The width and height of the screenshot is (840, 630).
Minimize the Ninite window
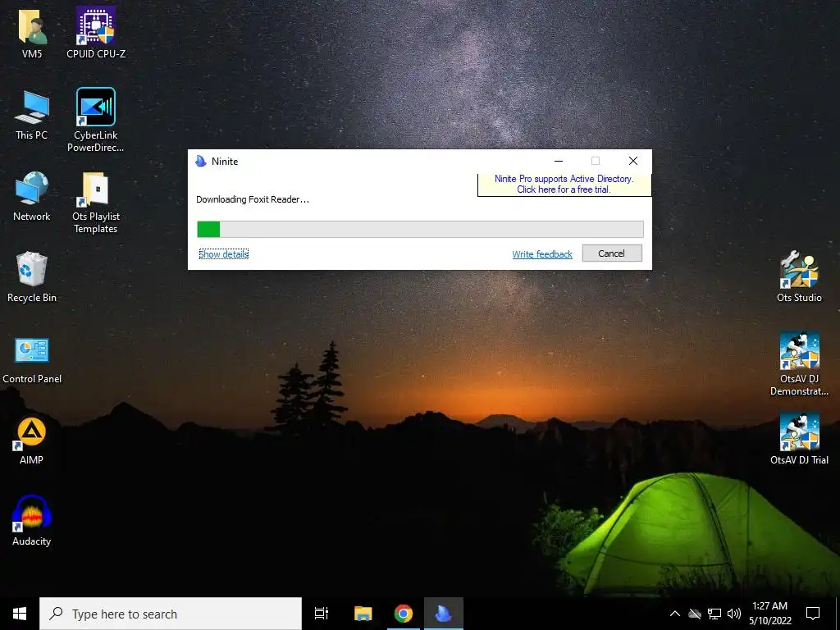[x=558, y=162]
